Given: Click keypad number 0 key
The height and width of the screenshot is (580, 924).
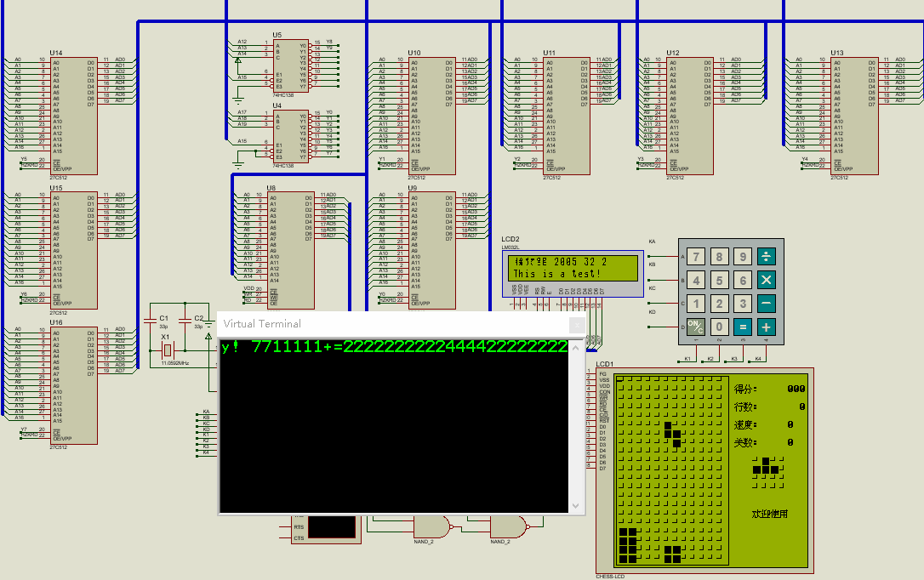Looking at the screenshot, I should (719, 327).
